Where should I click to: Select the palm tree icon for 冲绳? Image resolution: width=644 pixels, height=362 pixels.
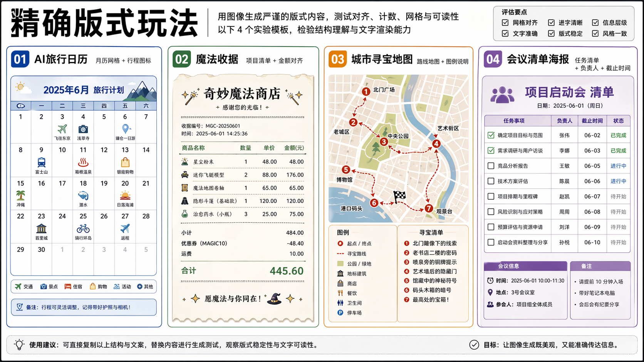tap(21, 195)
